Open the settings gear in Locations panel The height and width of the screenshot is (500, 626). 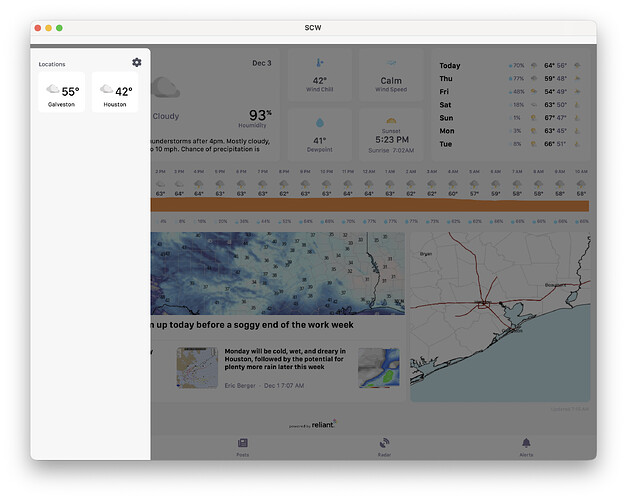pos(137,63)
